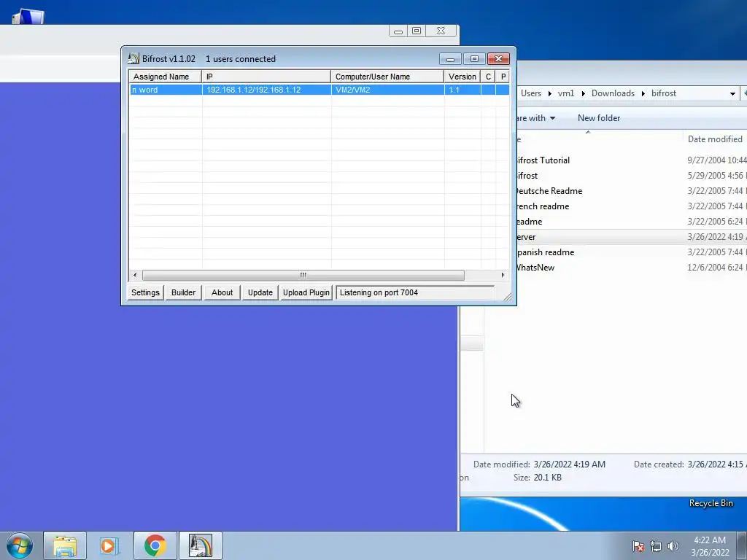
Task: Close the Bifrost window
Action: coord(498,58)
